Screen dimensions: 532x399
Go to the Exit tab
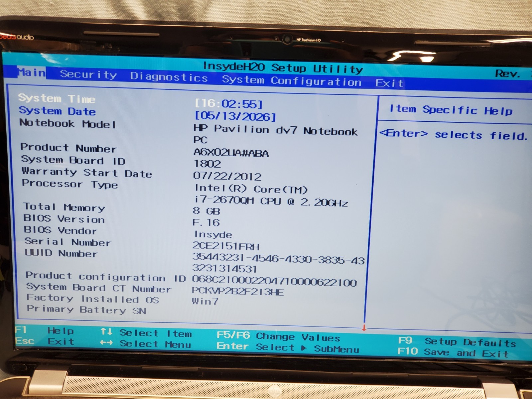pos(389,83)
